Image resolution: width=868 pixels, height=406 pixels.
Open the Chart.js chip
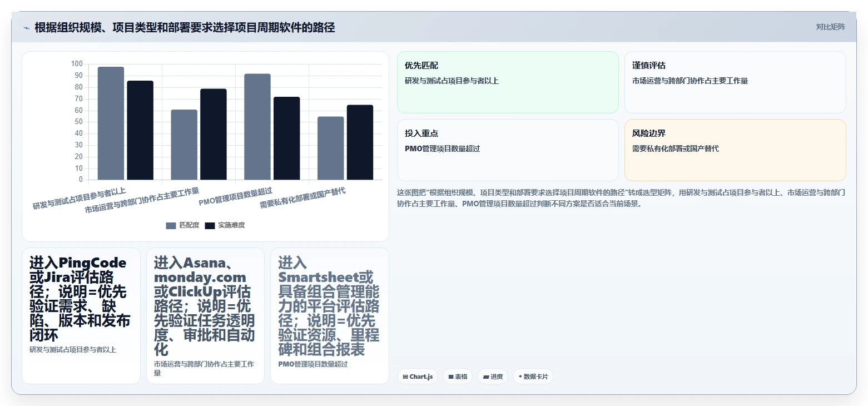tap(418, 377)
